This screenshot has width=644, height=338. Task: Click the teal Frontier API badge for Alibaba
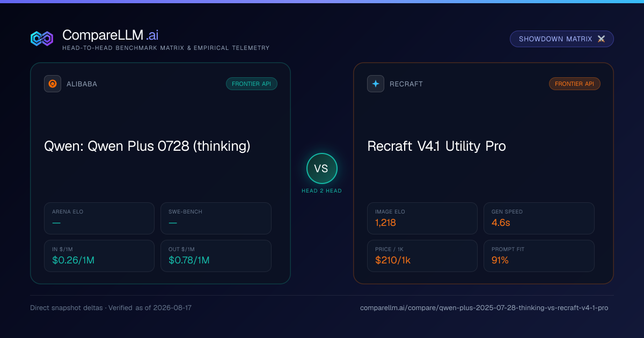pyautogui.click(x=252, y=84)
